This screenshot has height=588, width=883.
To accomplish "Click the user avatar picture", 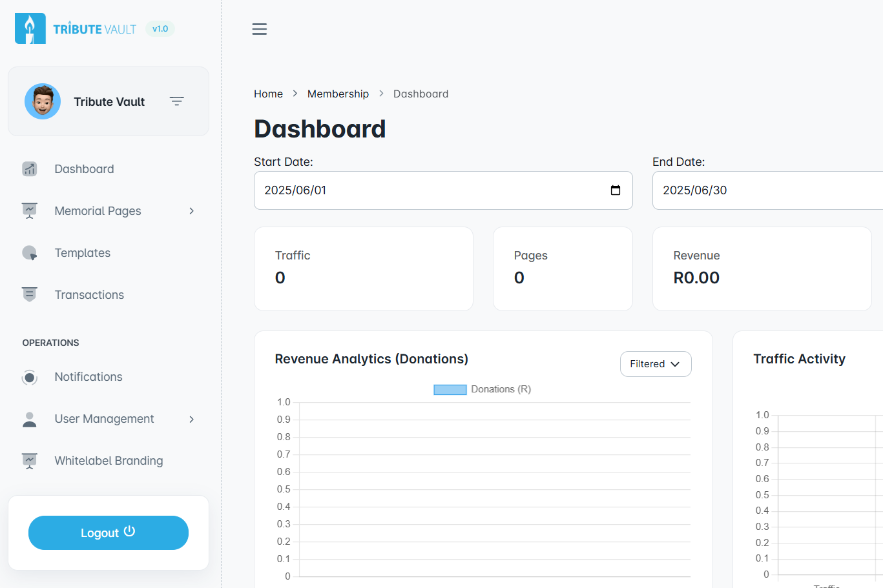I will point(43,101).
